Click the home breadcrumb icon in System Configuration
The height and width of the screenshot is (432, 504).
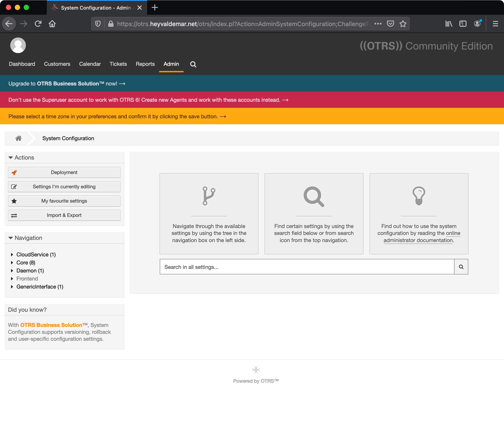[x=19, y=138]
